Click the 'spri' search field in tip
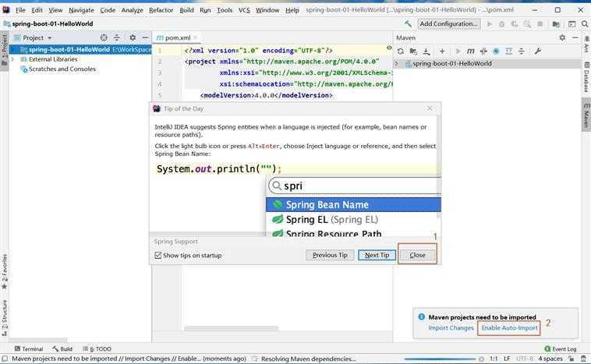The height and width of the screenshot is (364, 591). (354, 186)
